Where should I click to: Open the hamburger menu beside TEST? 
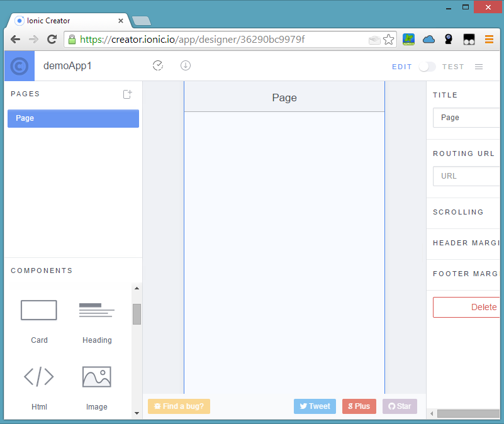[479, 67]
